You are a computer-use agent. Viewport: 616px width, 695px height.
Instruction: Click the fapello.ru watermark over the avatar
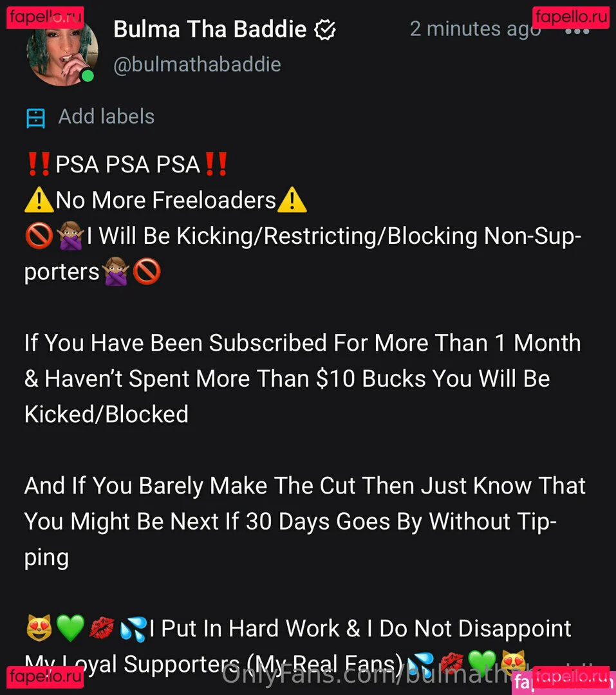(x=45, y=17)
